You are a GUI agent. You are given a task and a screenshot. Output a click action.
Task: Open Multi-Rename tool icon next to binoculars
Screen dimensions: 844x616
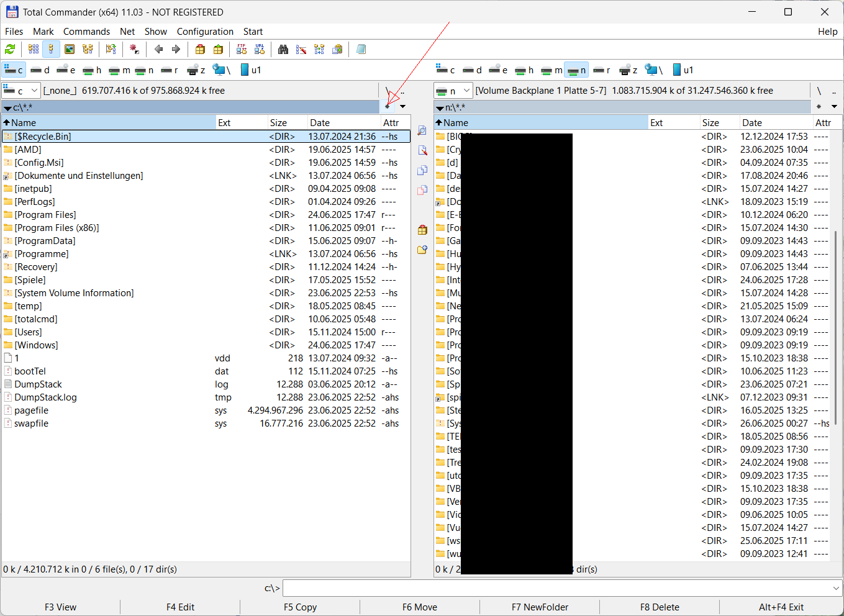pyautogui.click(x=301, y=49)
